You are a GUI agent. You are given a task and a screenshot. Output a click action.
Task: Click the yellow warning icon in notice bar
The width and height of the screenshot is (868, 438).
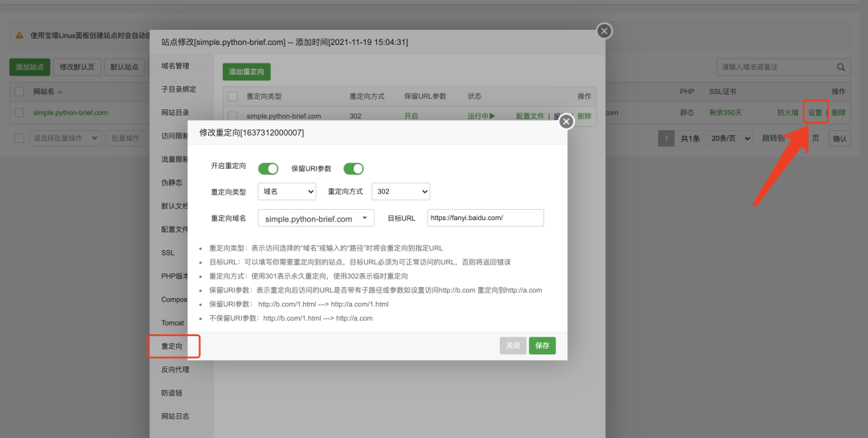point(19,35)
